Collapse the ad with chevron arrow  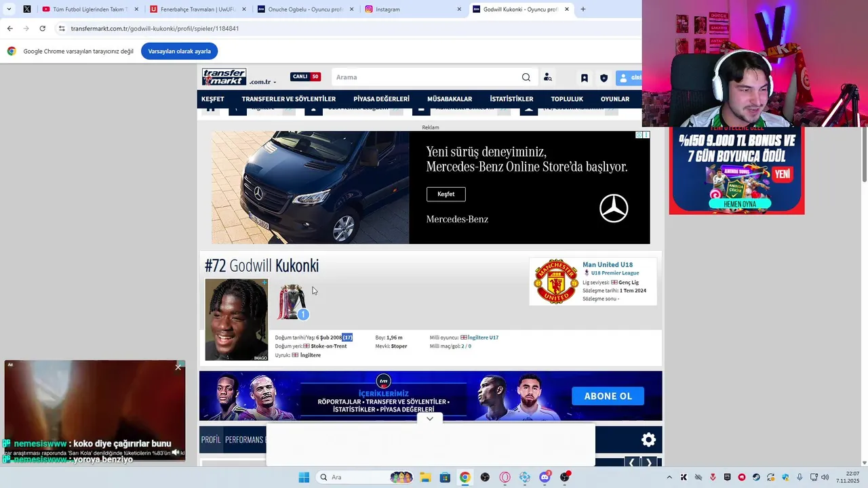tap(430, 419)
